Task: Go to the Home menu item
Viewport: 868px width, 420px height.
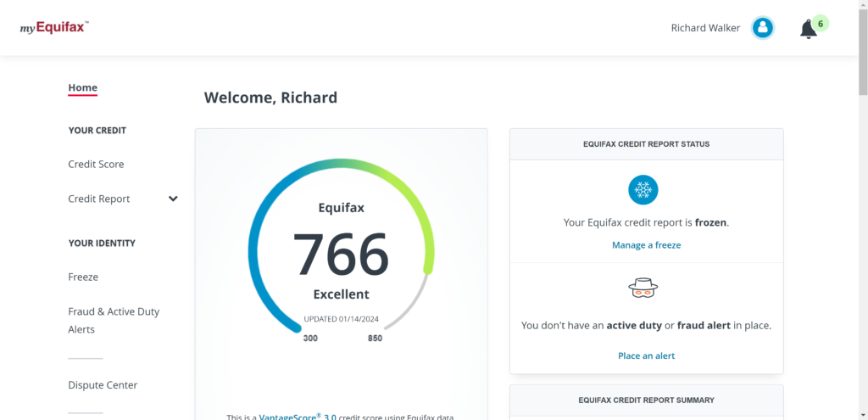Action: [83, 87]
